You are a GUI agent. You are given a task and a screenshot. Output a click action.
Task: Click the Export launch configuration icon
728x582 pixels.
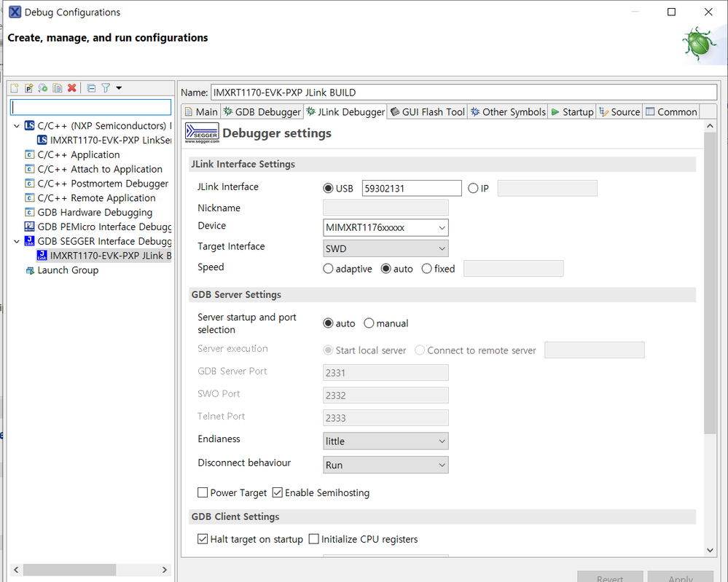pyautogui.click(x=43, y=87)
